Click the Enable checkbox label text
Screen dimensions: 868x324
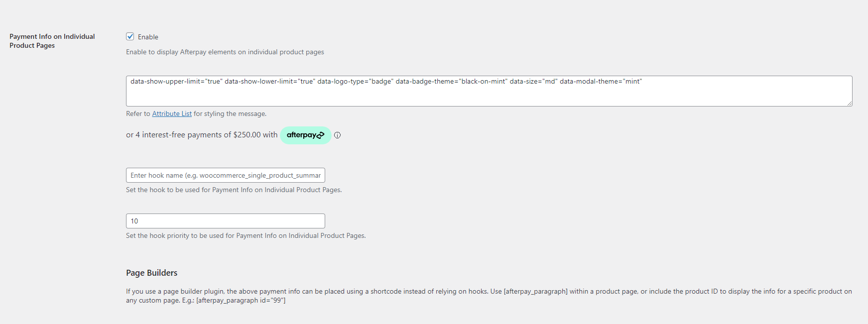tap(148, 37)
